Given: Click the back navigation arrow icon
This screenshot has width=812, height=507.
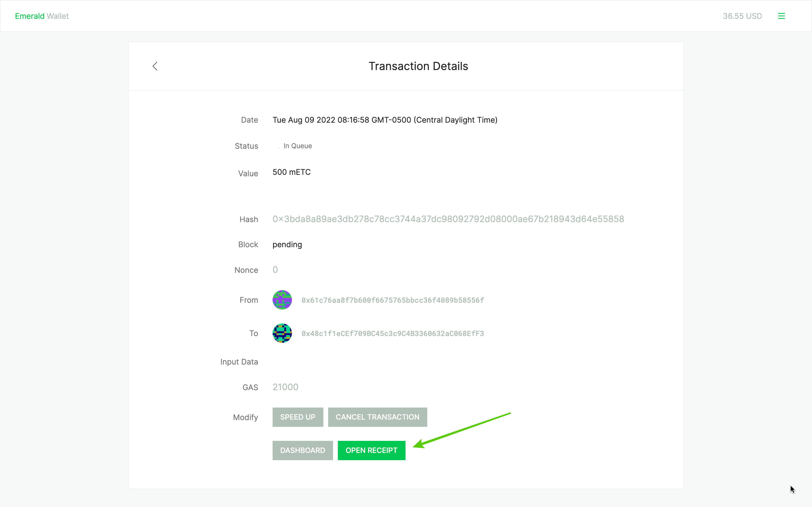Looking at the screenshot, I should 154,66.
